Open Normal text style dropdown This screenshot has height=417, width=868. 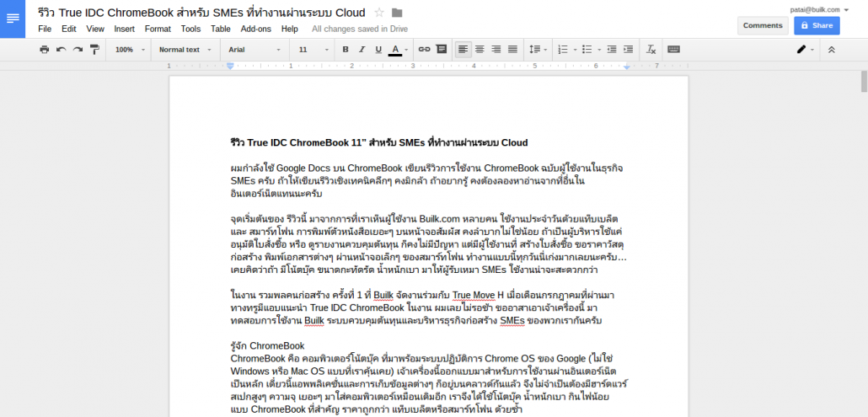[185, 50]
